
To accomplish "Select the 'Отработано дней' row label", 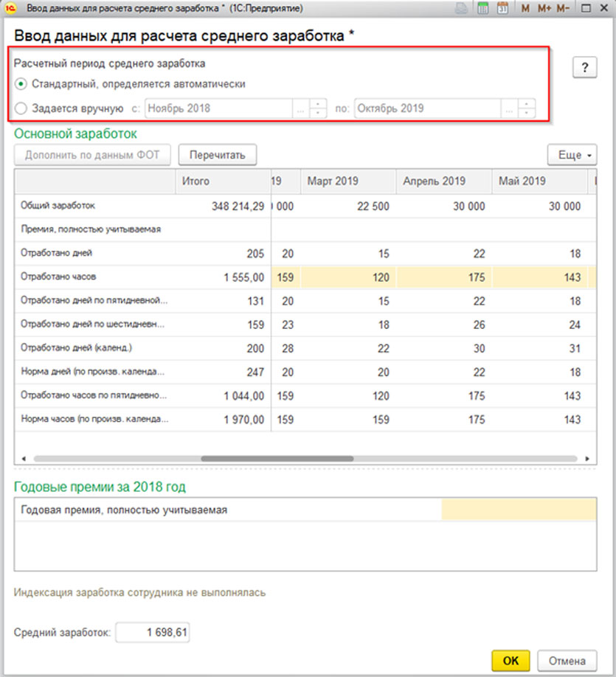I will pyautogui.click(x=56, y=253).
